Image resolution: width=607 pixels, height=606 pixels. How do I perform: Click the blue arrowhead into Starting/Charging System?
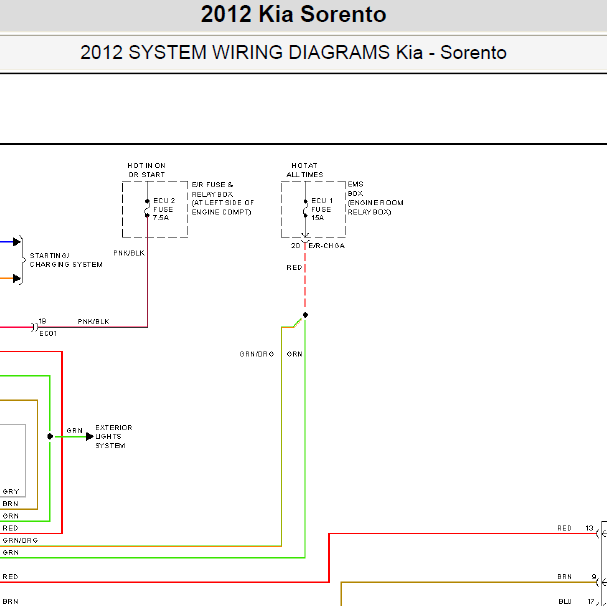[x=17, y=242]
